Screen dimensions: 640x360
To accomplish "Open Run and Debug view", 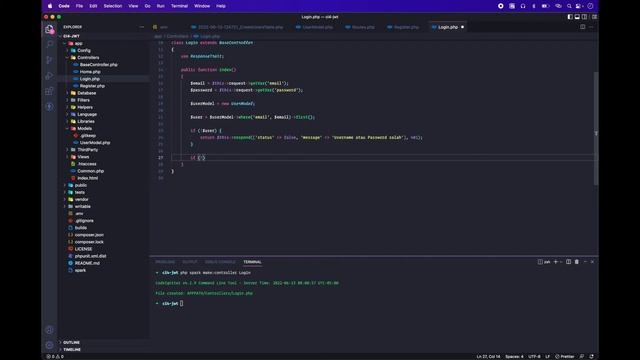I will (x=49, y=76).
